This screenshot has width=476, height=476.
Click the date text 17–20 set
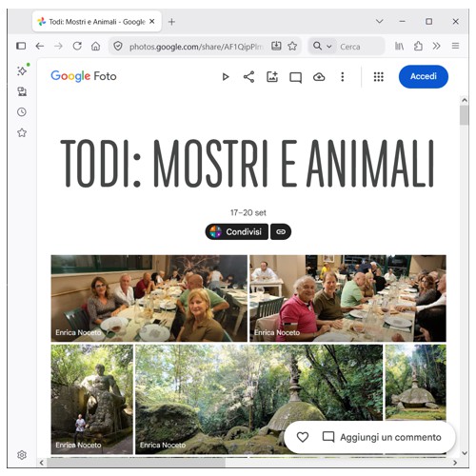[248, 212]
